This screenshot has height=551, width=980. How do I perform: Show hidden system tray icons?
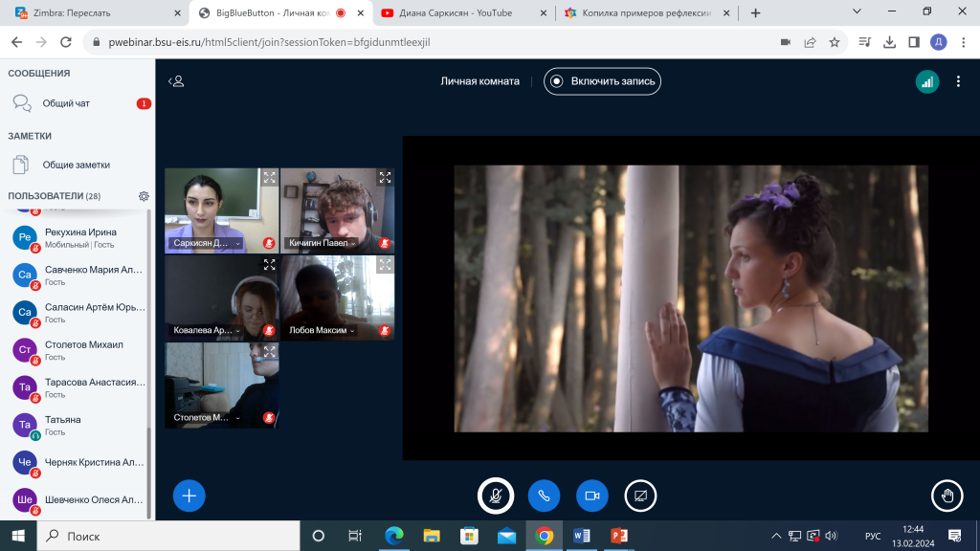pyautogui.click(x=775, y=536)
